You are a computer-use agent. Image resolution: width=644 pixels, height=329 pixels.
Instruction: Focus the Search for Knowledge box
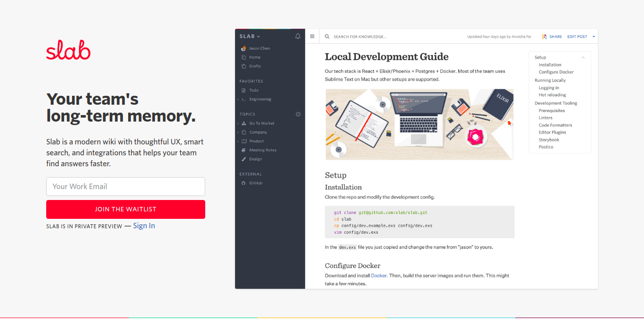(x=360, y=37)
